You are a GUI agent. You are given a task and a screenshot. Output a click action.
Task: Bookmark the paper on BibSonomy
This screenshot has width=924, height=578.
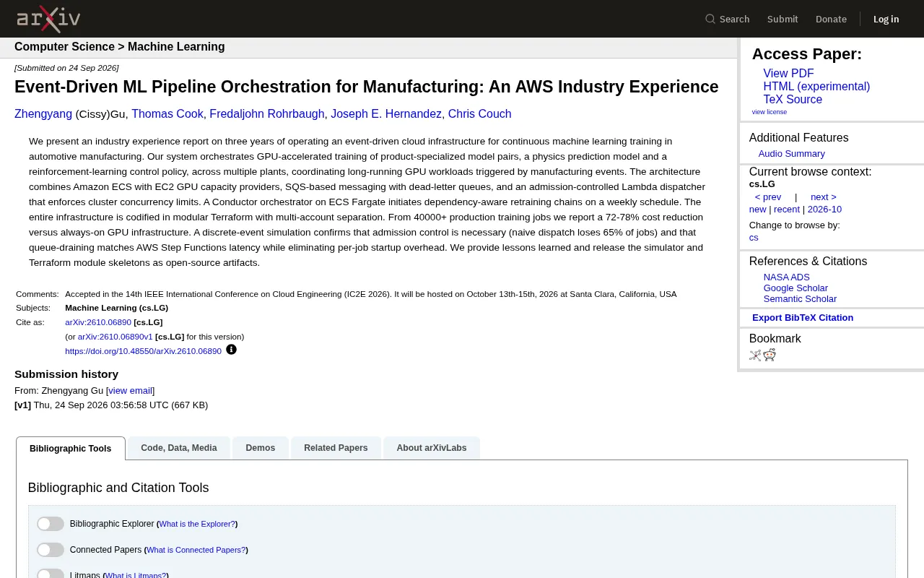pos(755,355)
